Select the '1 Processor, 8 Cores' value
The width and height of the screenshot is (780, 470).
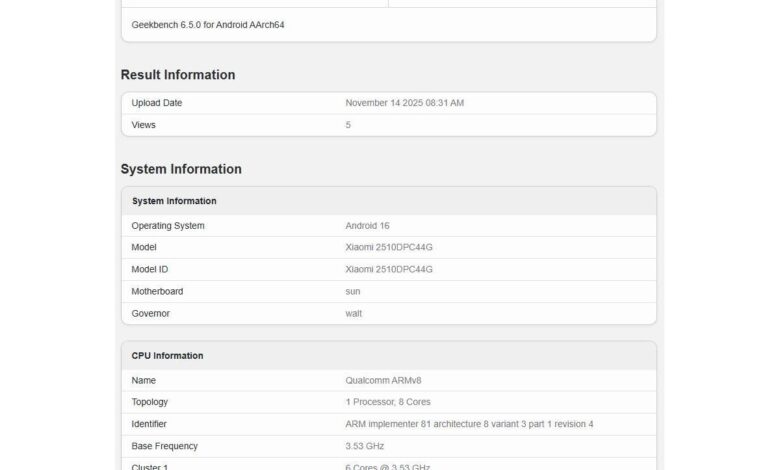[x=388, y=402]
